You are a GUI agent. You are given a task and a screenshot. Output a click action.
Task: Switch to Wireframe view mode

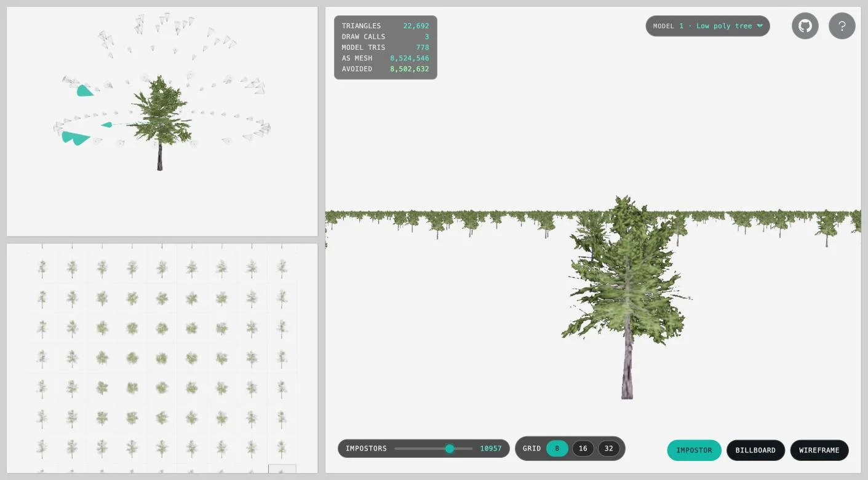pos(819,450)
